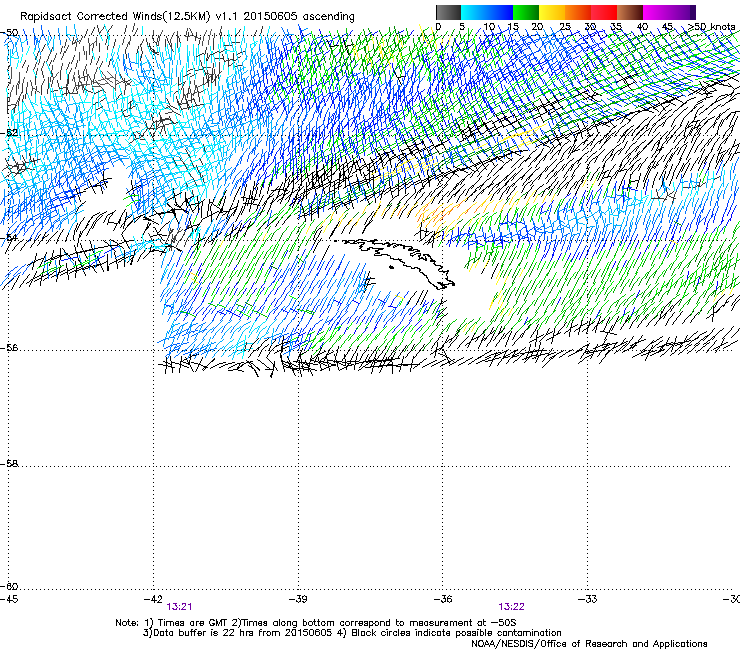Select the '13:22' purple time stamp

pos(512,607)
